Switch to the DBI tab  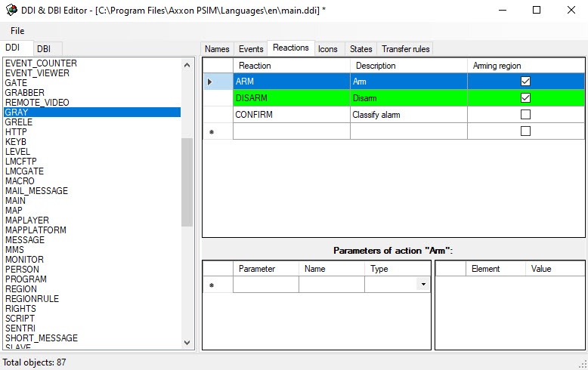(x=44, y=48)
